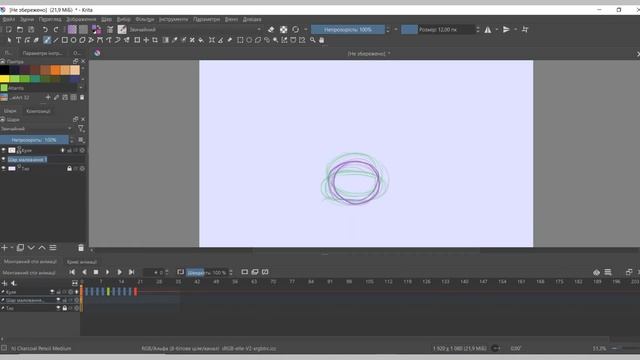Stop animation playback
Screen dimensions: 640x360
pyautogui.click(x=96, y=272)
